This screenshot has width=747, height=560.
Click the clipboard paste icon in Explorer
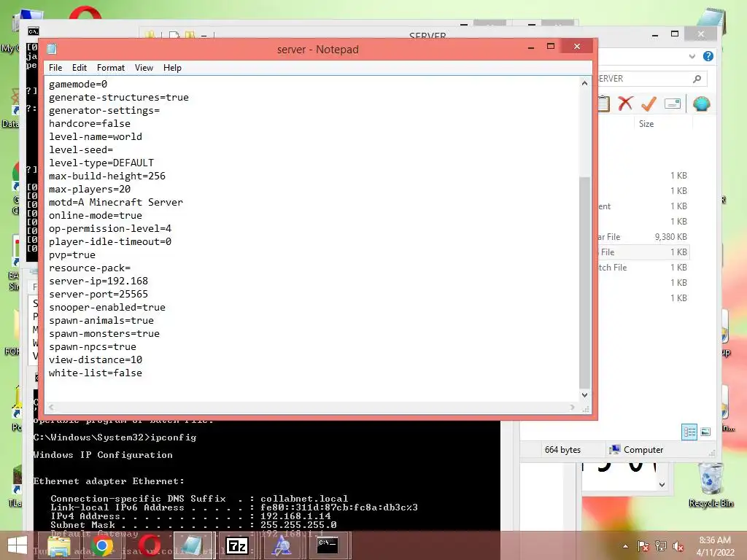tap(603, 104)
